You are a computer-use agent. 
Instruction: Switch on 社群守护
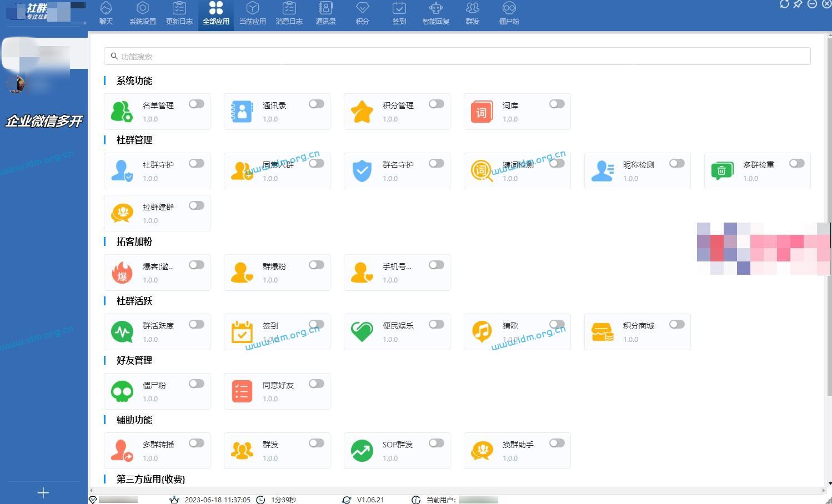click(197, 163)
